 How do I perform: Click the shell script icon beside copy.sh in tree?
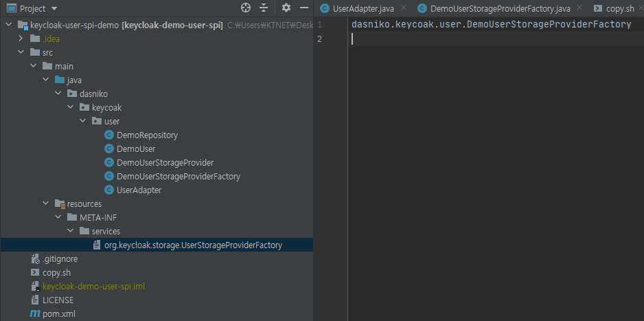click(35, 272)
